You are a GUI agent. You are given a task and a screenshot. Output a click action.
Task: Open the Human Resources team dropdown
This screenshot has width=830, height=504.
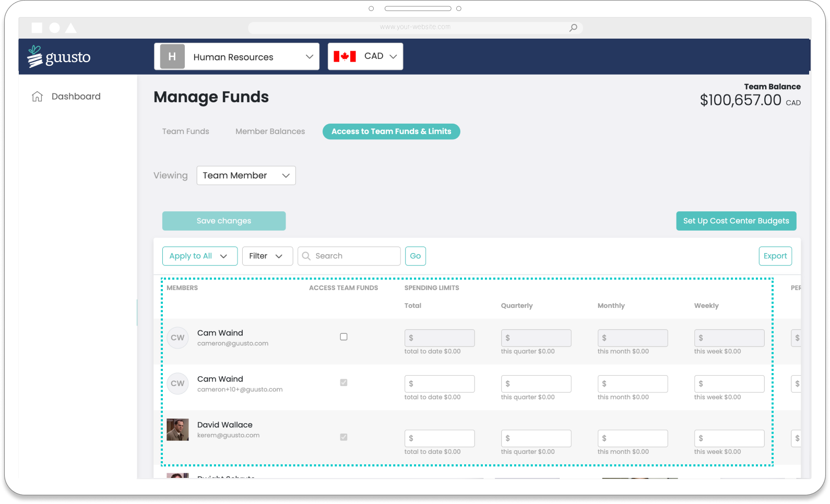[x=236, y=56]
